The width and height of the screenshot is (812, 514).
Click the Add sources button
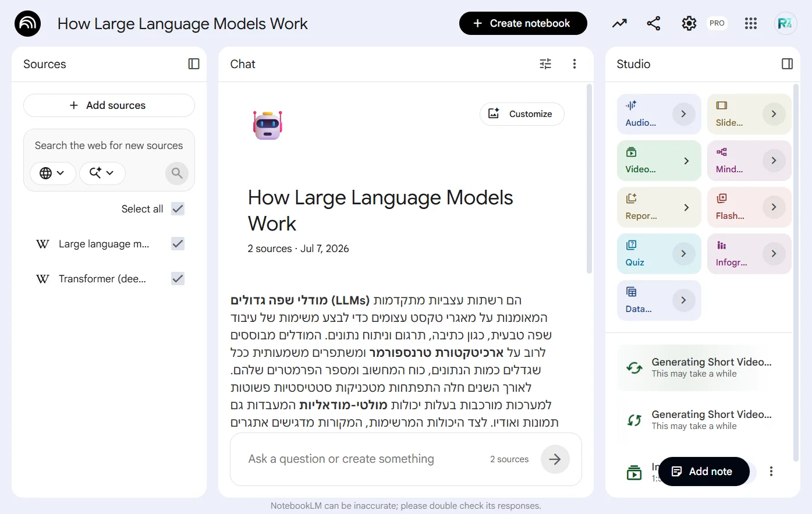109,105
